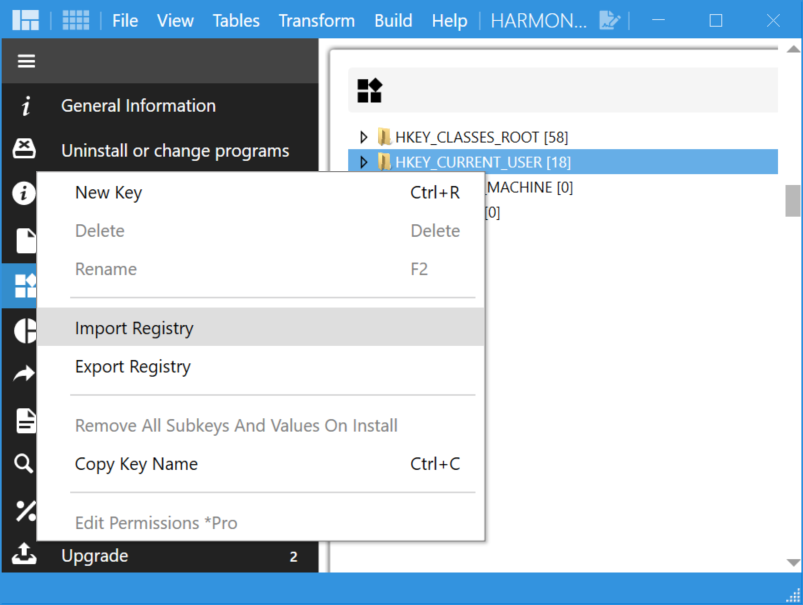
Task: Select the shortcut arrow icon in sidebar
Action: (x=24, y=374)
